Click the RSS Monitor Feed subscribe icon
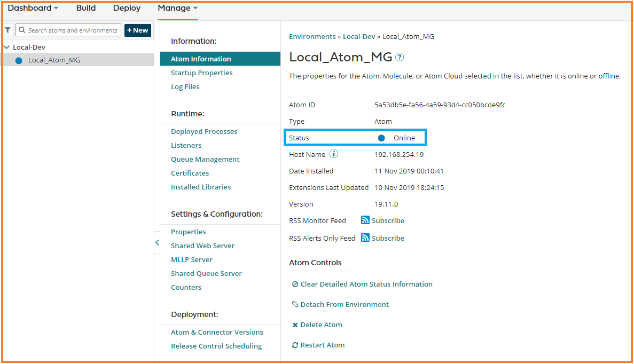 [x=365, y=220]
